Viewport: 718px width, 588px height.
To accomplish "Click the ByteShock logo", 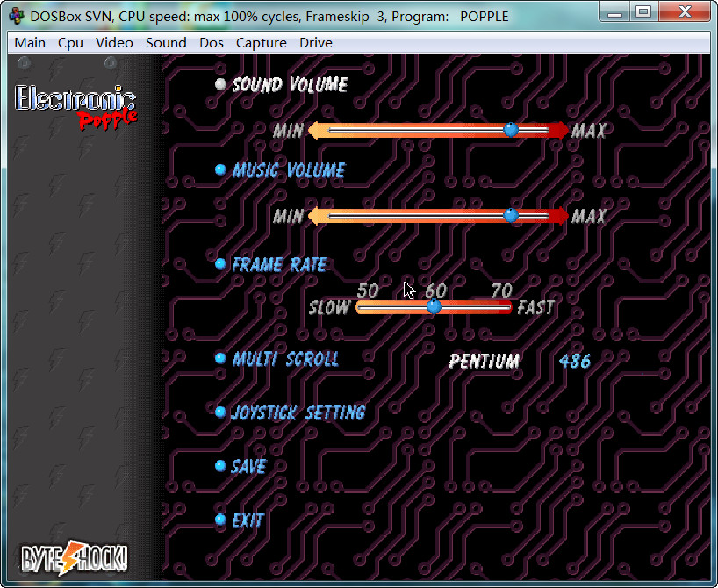I will (x=75, y=558).
